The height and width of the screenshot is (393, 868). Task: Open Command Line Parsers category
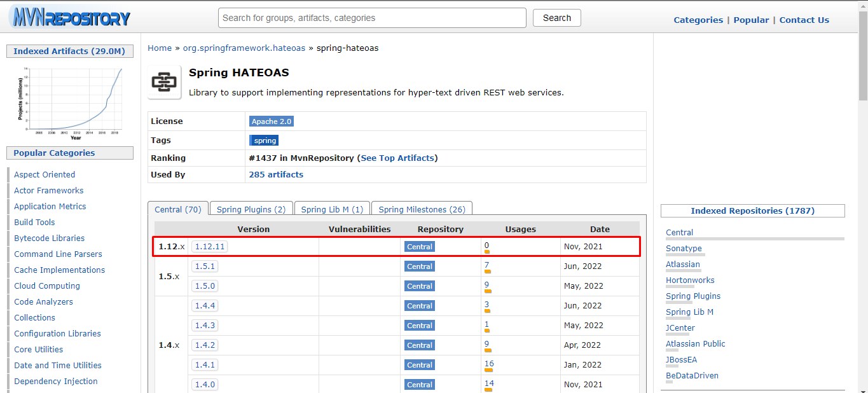(58, 254)
